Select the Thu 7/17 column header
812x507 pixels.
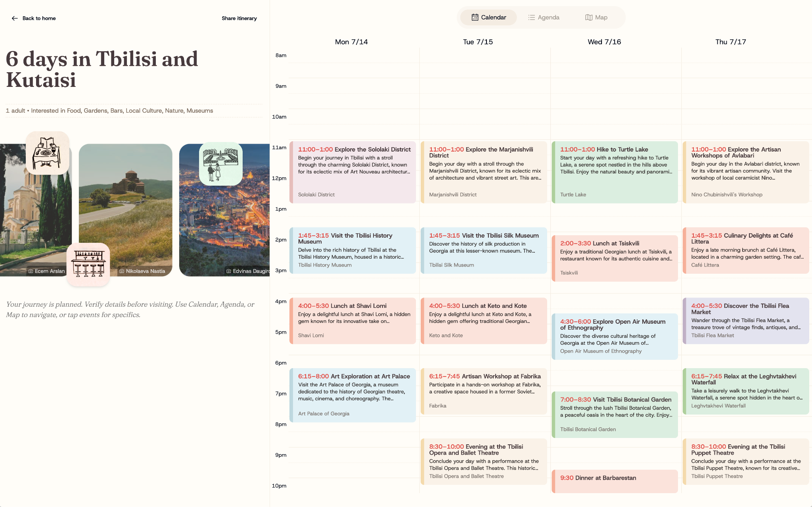point(730,42)
